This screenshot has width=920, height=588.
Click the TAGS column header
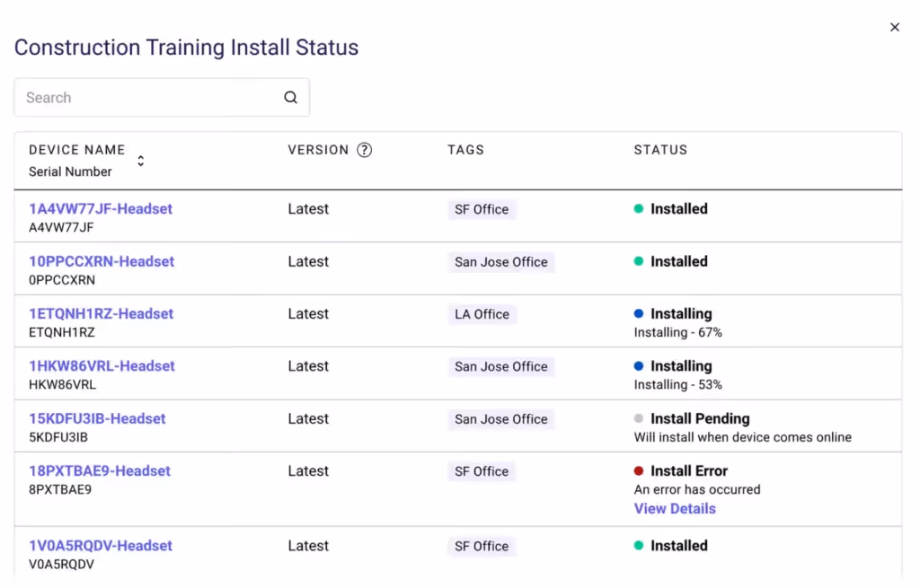(x=466, y=150)
